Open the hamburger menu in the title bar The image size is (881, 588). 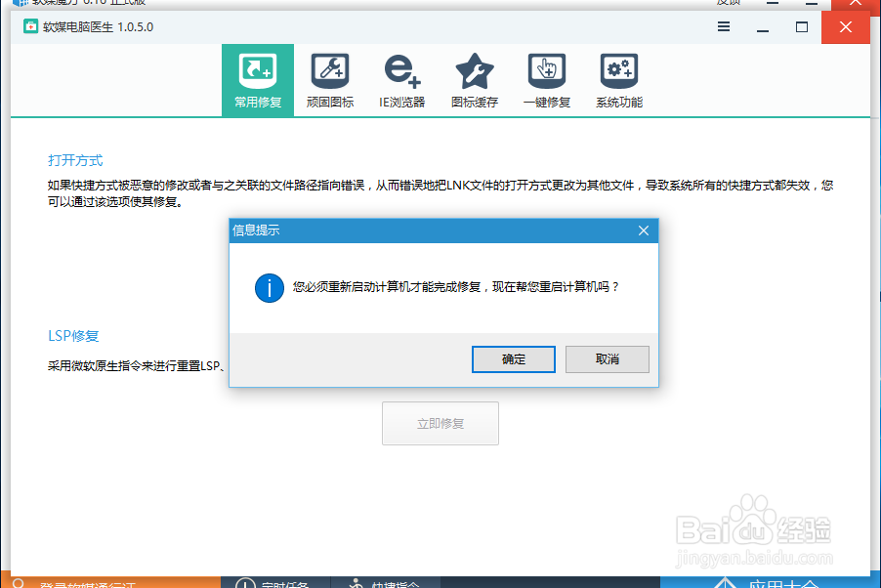[x=723, y=27]
